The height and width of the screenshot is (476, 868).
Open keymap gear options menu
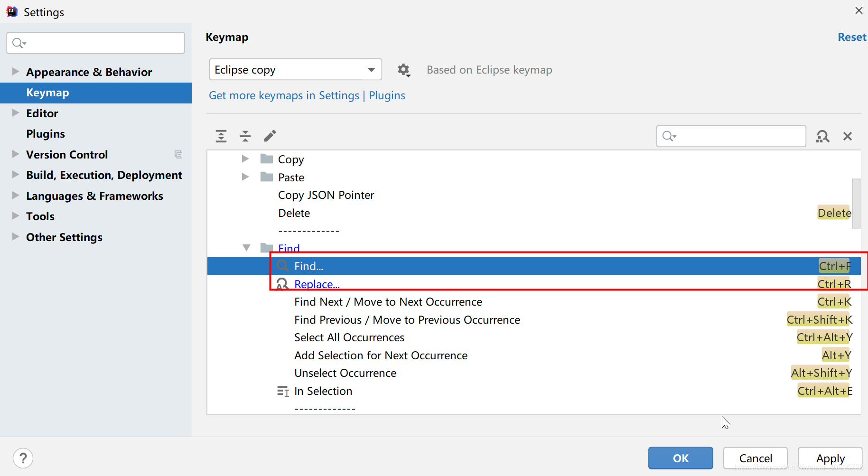(404, 70)
